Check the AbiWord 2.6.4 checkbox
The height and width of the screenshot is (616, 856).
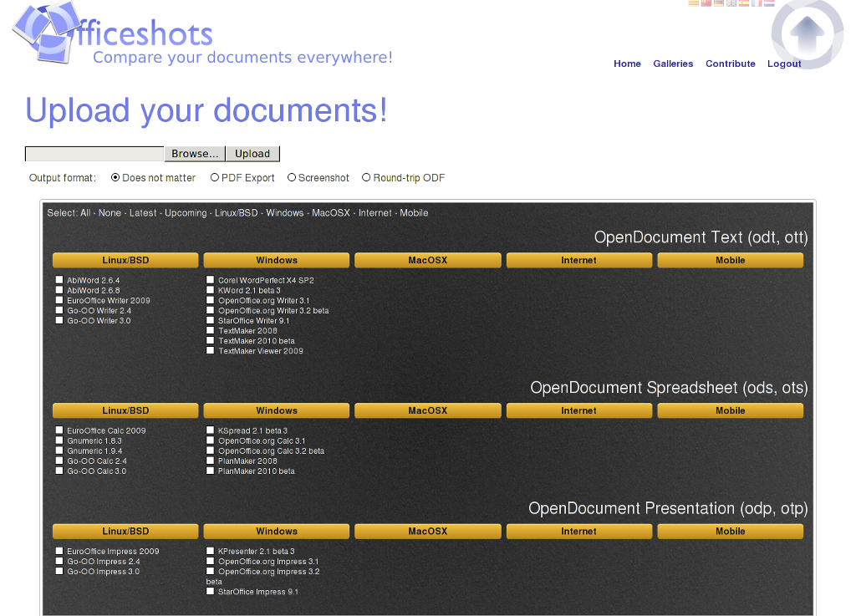[59, 280]
